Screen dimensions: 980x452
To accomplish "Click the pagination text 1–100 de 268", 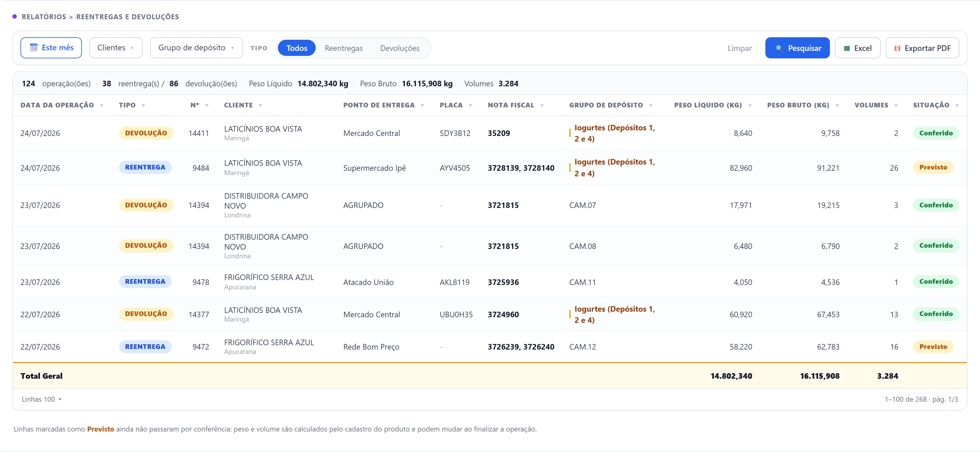I will (x=906, y=399).
